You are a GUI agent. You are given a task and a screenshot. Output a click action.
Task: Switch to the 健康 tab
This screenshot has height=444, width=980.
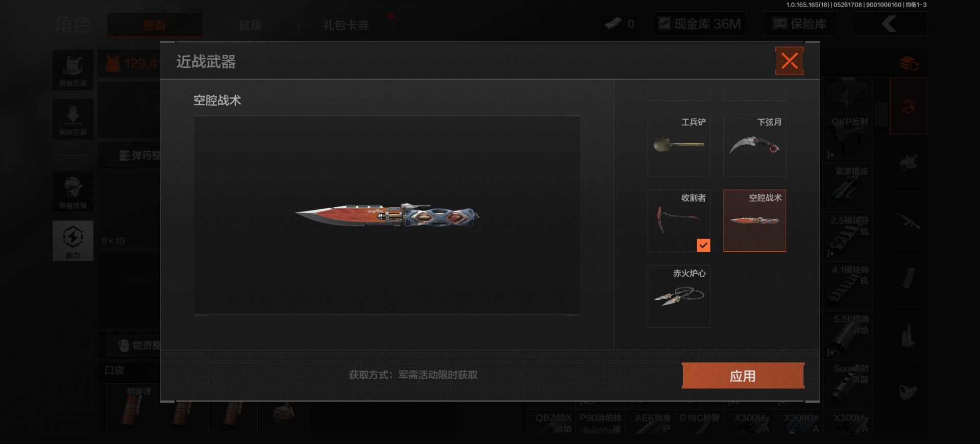tap(250, 25)
